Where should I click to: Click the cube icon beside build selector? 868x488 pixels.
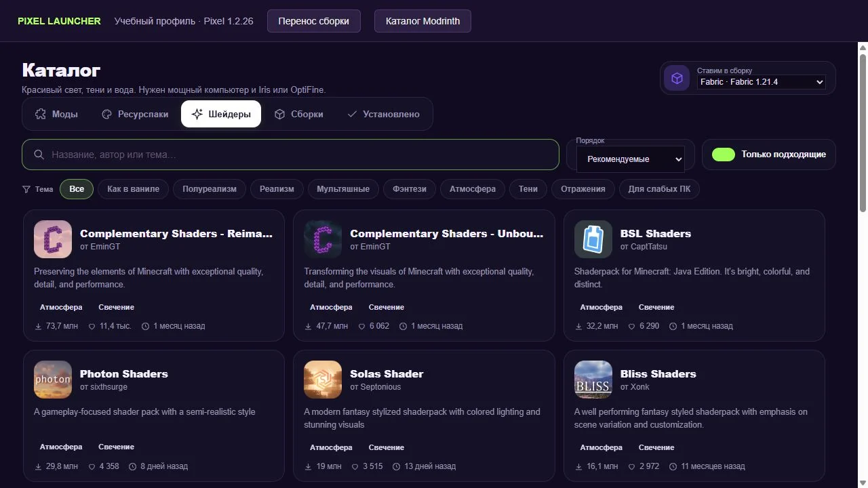[677, 78]
